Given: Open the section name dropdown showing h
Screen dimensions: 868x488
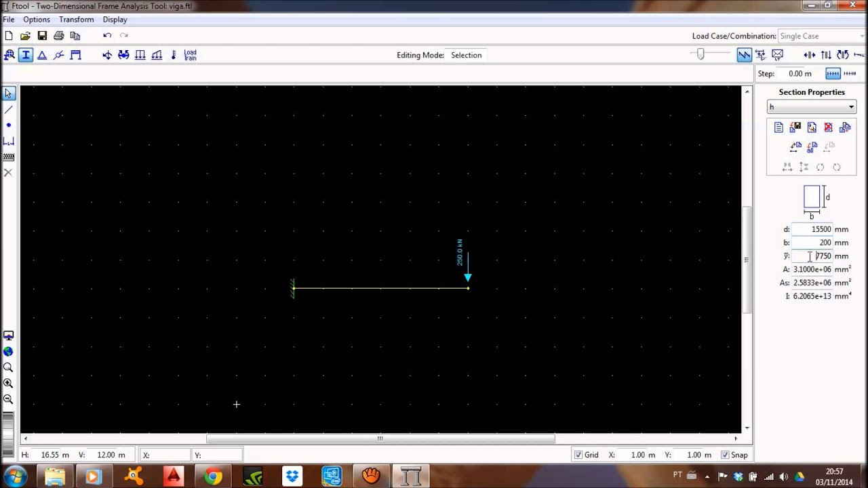Looking at the screenshot, I should coord(812,107).
